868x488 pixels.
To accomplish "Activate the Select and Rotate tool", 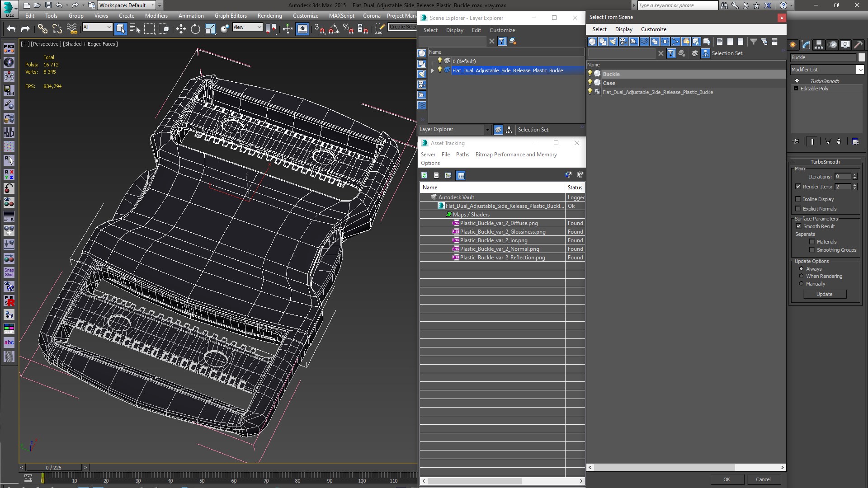I will 195,28.
